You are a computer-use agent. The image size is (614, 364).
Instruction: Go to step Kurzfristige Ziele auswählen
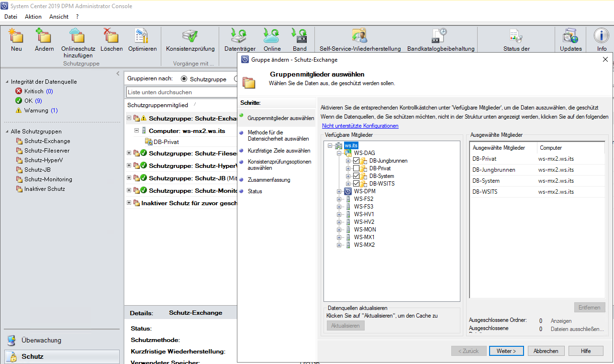tap(279, 151)
